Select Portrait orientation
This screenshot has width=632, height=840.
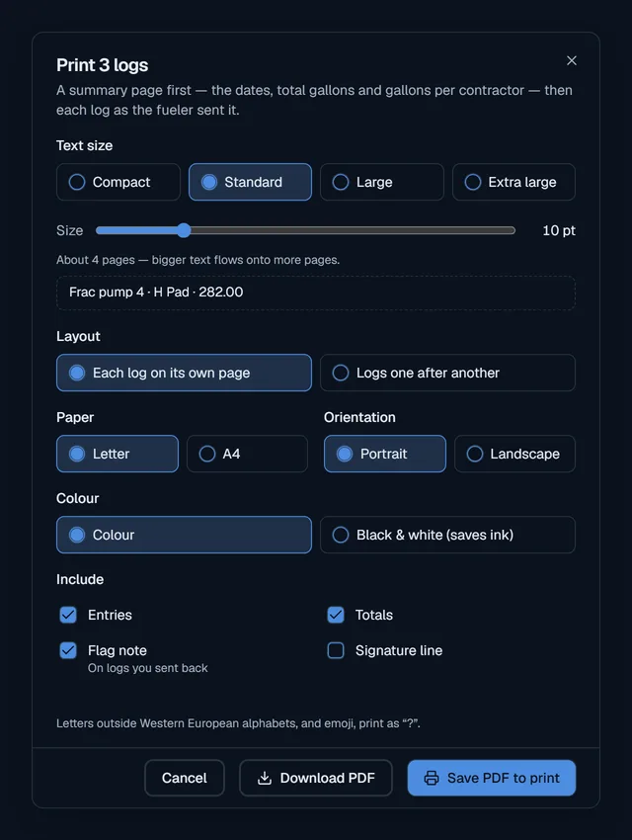tap(385, 454)
